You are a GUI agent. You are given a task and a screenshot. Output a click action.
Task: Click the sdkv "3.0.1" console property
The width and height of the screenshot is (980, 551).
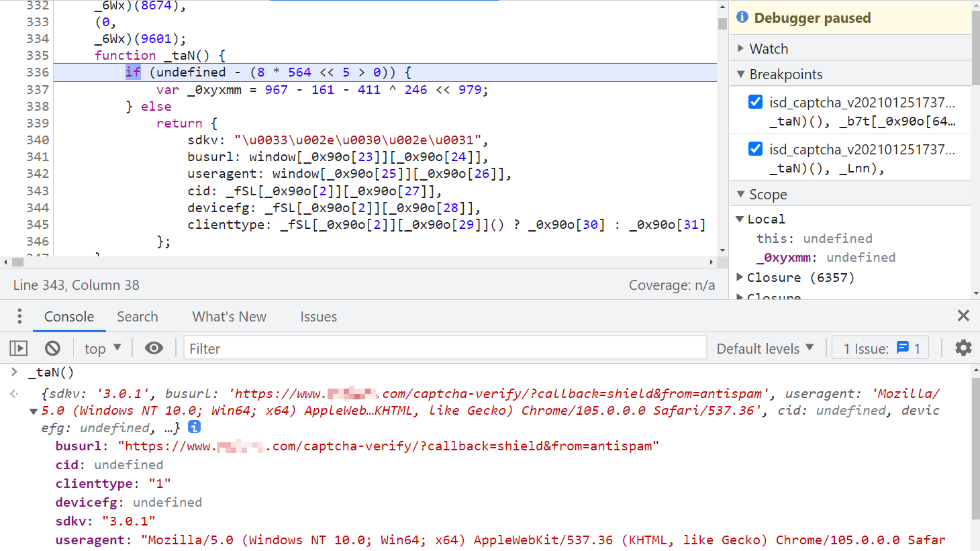pyautogui.click(x=105, y=521)
